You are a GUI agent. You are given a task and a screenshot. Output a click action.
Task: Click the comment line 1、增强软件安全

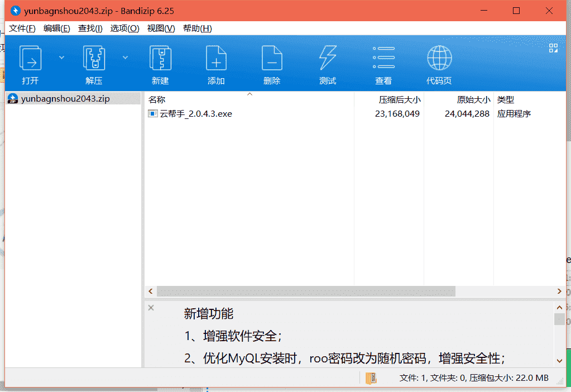click(x=233, y=336)
